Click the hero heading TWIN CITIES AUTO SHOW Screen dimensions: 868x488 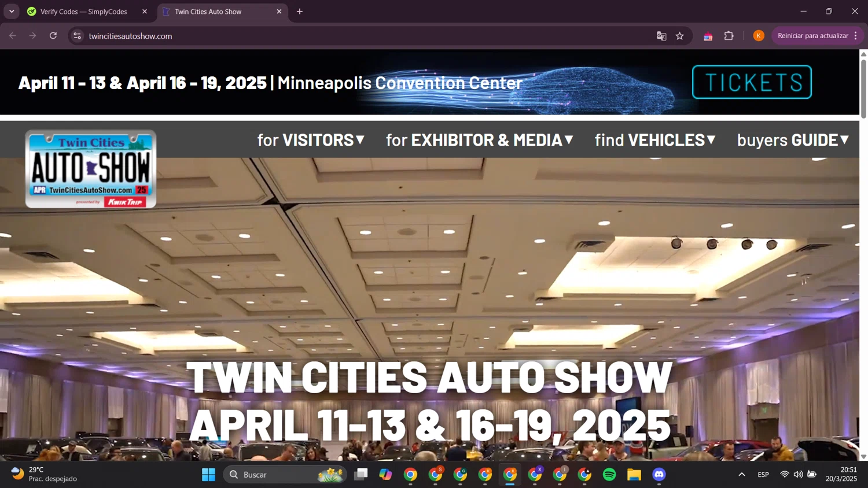pos(429,377)
